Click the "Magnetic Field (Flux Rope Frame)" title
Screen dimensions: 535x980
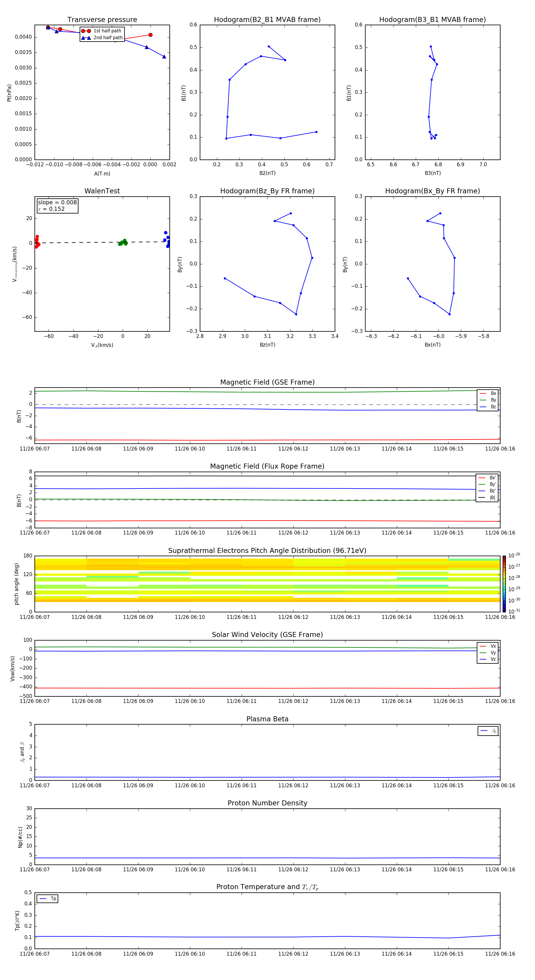coord(267,467)
